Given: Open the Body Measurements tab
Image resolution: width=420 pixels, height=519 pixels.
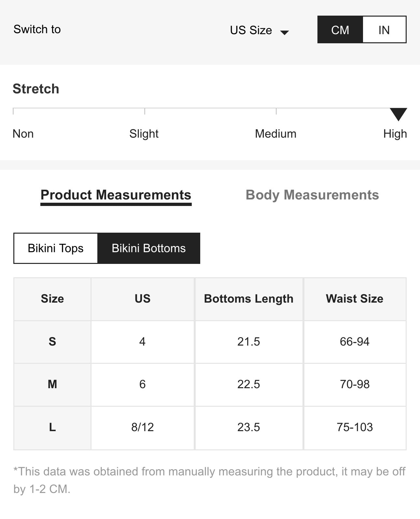Looking at the screenshot, I should [x=312, y=195].
